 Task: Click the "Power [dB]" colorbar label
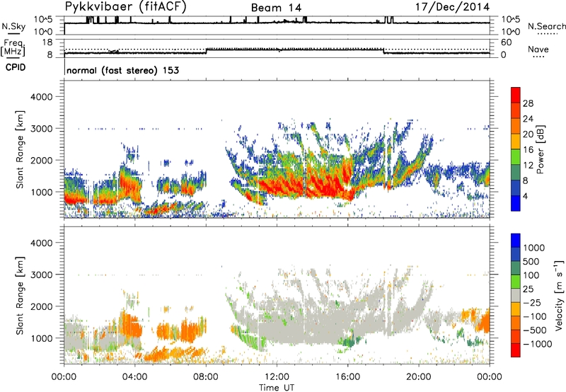click(540, 149)
